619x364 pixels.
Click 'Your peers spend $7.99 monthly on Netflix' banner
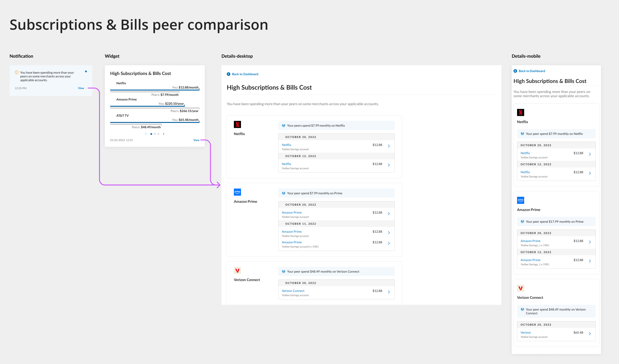tap(336, 126)
